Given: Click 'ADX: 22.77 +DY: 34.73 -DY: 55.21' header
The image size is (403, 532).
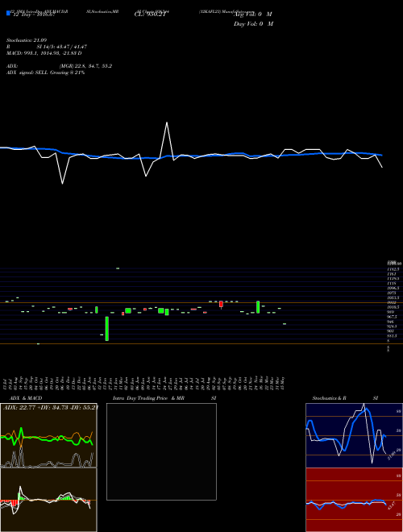Looking at the screenshot, I should tap(50, 407).
